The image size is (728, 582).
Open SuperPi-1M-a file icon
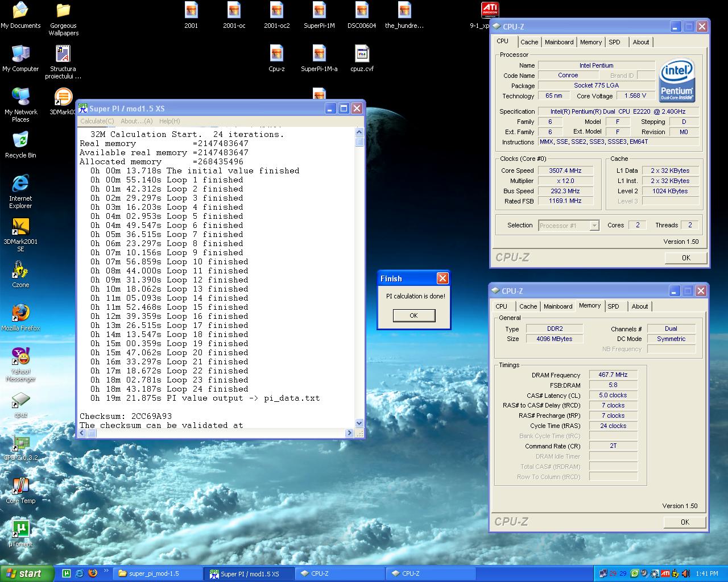click(x=319, y=59)
